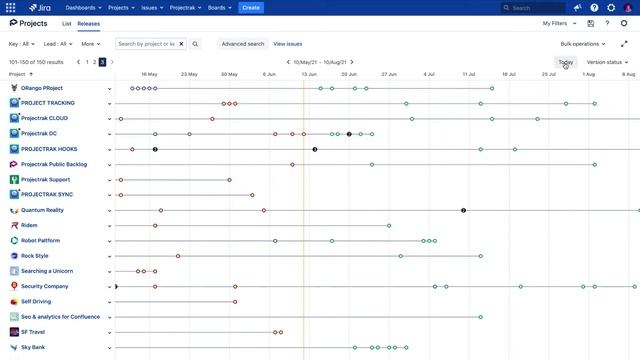The height and width of the screenshot is (360, 640).
Task: Click the search by project input field
Action: 147,44
